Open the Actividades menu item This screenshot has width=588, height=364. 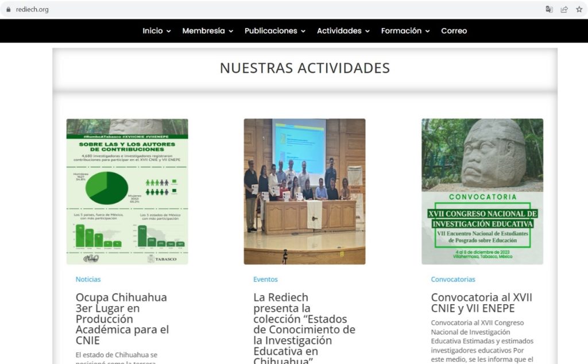pos(339,31)
